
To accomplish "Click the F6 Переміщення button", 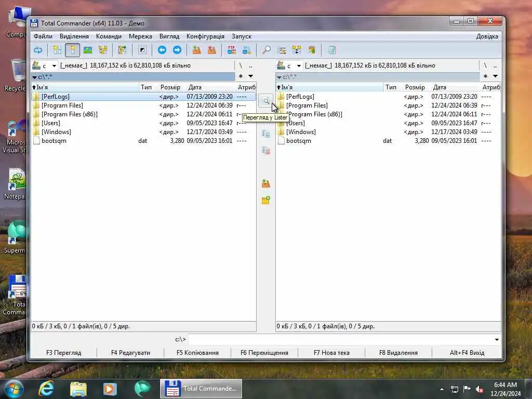I will (x=264, y=353).
